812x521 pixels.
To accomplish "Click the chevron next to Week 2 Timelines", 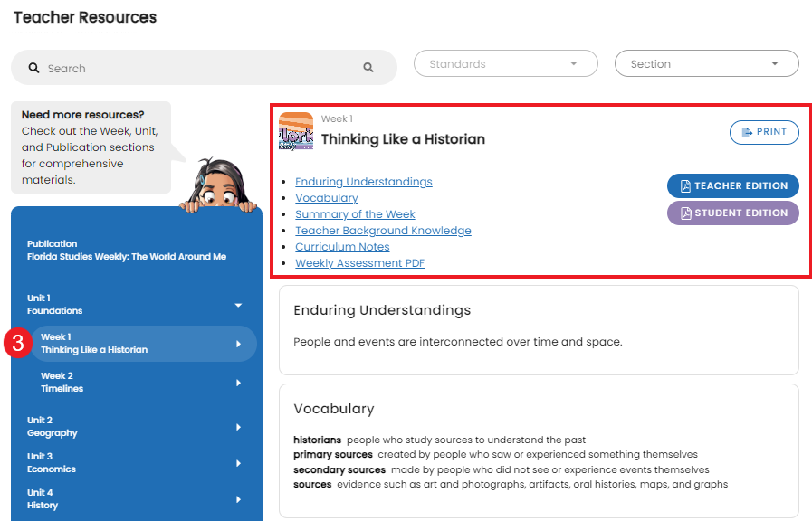I will (x=239, y=383).
